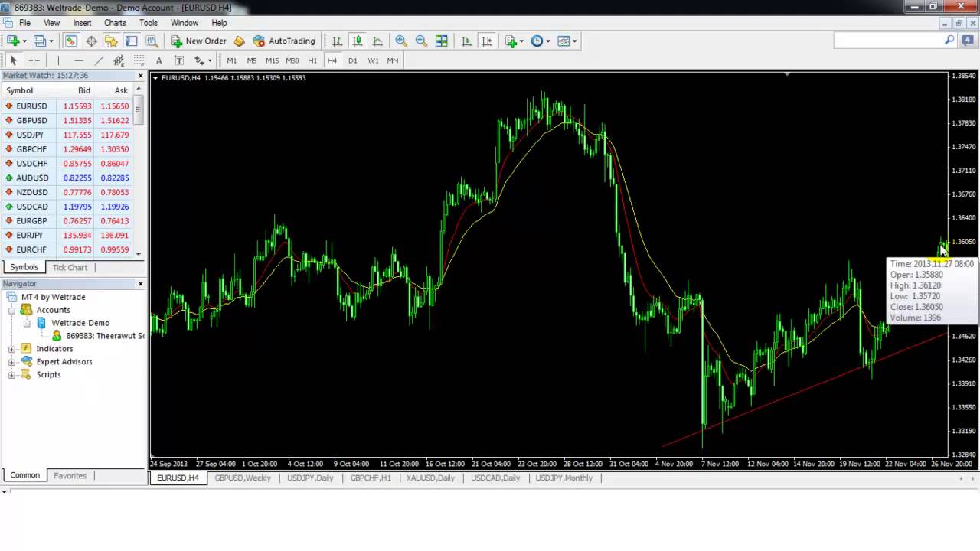
Task: Select the M1 timeframe
Action: point(231,60)
